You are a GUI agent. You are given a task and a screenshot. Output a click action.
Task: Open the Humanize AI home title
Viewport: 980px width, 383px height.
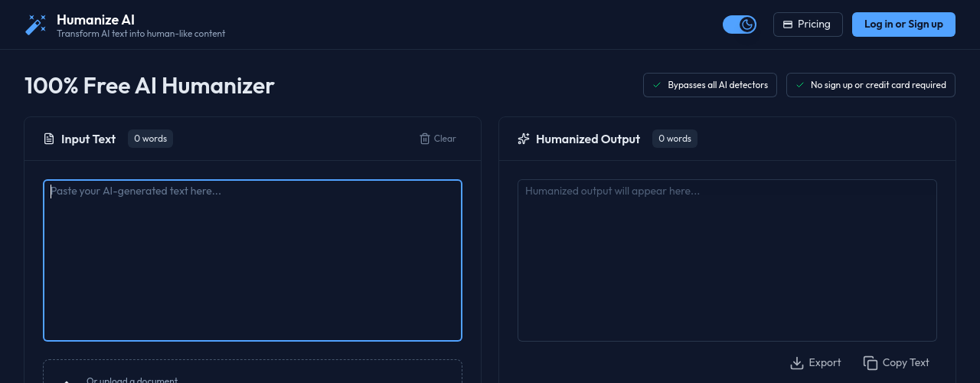click(x=96, y=20)
